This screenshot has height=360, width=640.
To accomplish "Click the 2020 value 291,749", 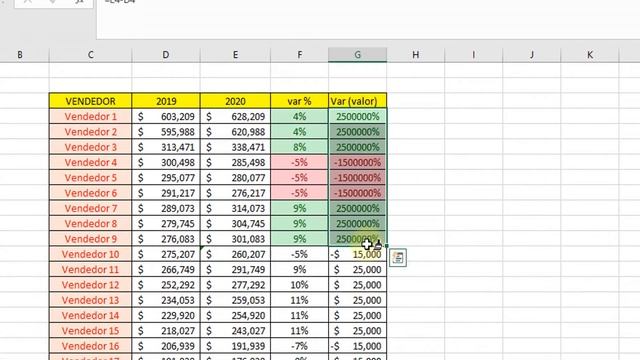I will (235, 269).
